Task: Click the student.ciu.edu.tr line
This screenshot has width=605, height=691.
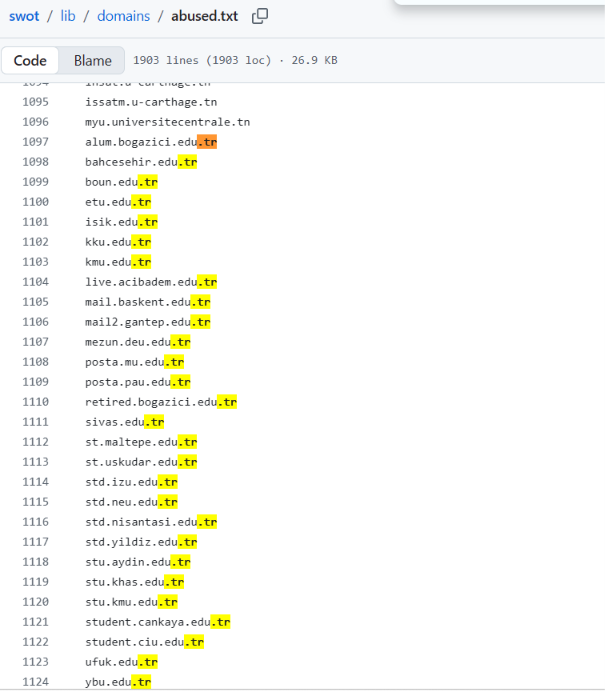Action: [x=145, y=642]
